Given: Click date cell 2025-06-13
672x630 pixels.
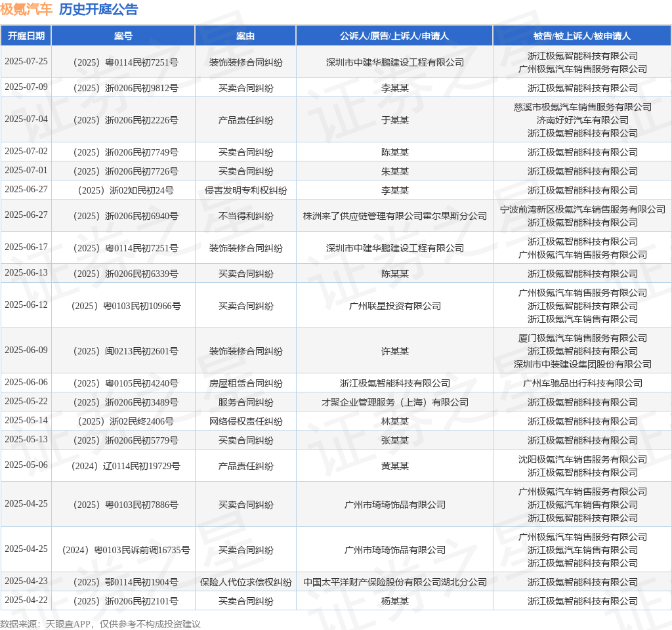Looking at the screenshot, I should [26, 273].
